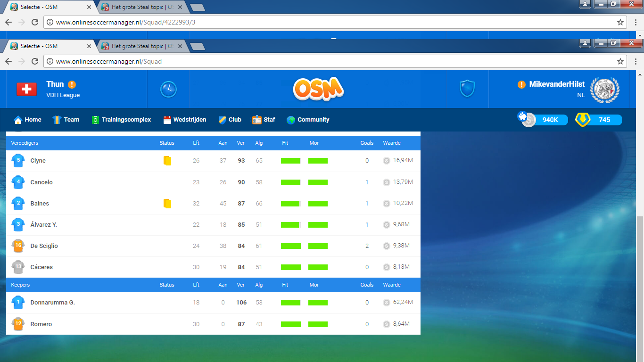Click the yellow card icon for Baines
The width and height of the screenshot is (644, 362).
167,203
